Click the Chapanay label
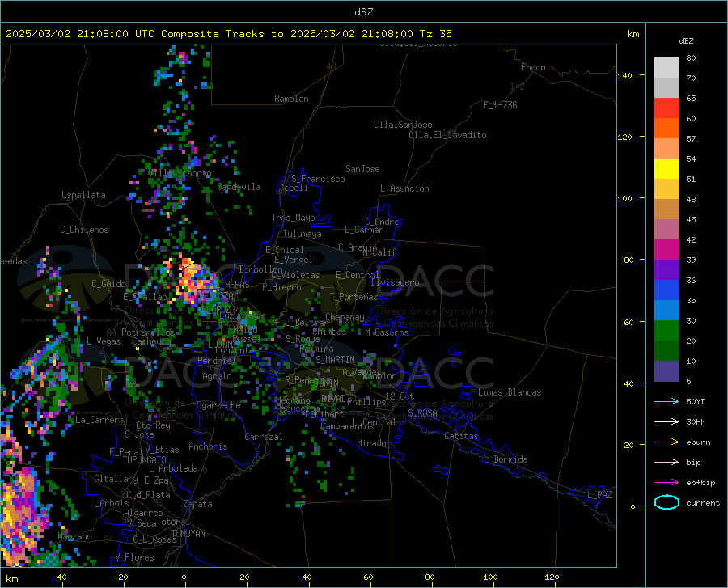Image resolution: width=728 pixels, height=588 pixels. 345,317
